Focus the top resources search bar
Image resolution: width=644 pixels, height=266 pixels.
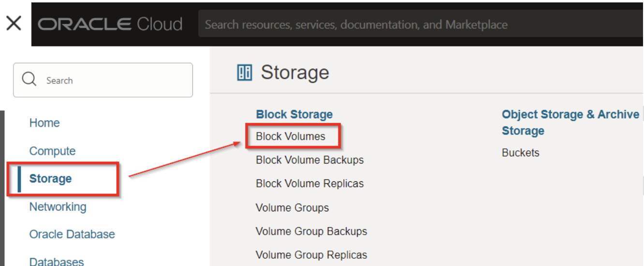pyautogui.click(x=416, y=24)
